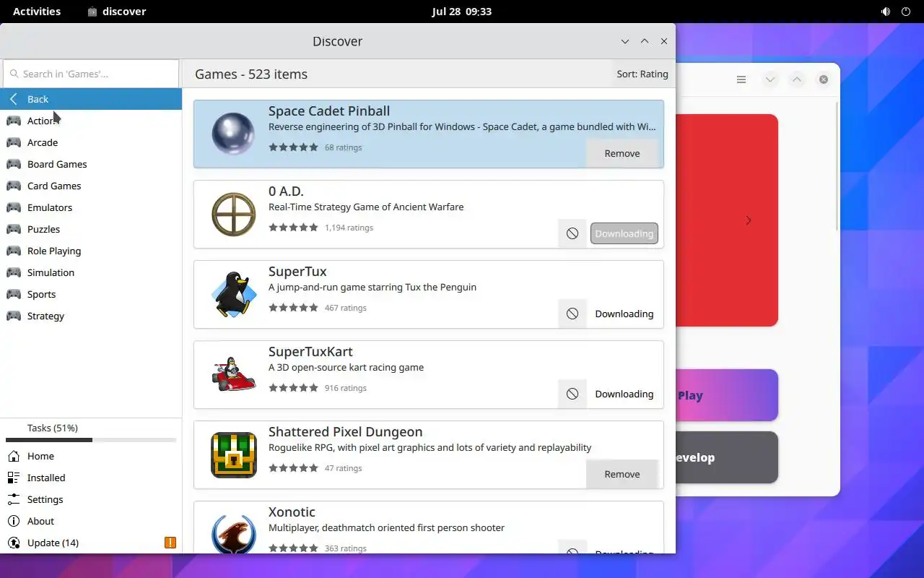The width and height of the screenshot is (924, 578).
Task: Click next arrow on background window's red banner
Action: (x=749, y=220)
